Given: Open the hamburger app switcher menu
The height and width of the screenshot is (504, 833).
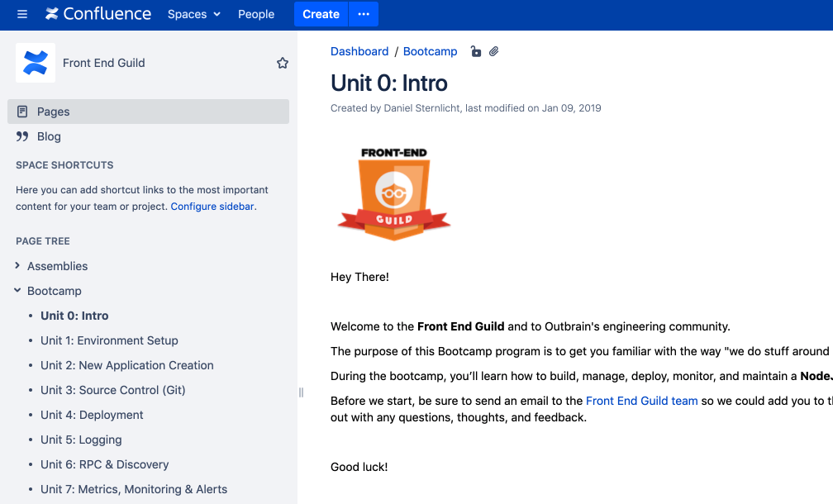Looking at the screenshot, I should (21, 14).
